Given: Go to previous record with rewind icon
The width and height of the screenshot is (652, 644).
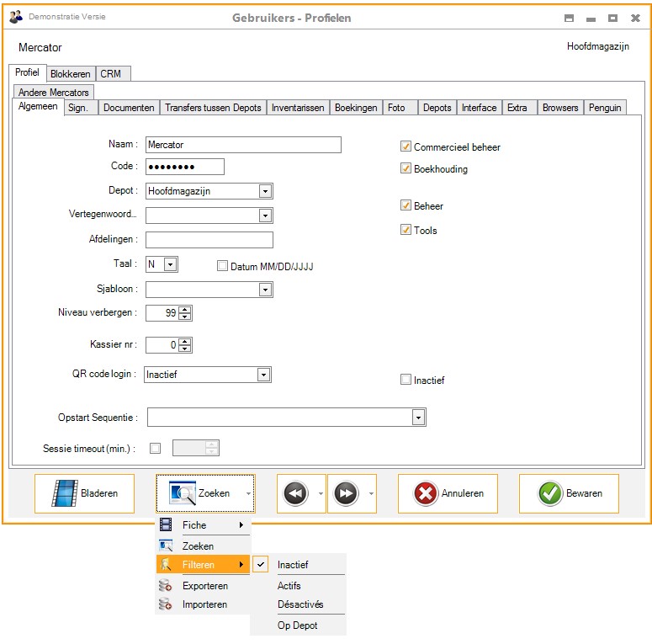Looking at the screenshot, I should tap(295, 493).
